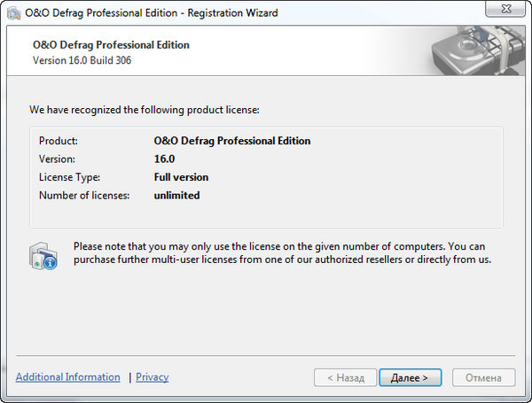The width and height of the screenshot is (532, 403).
Task: Open the Privacy link
Action: [153, 377]
